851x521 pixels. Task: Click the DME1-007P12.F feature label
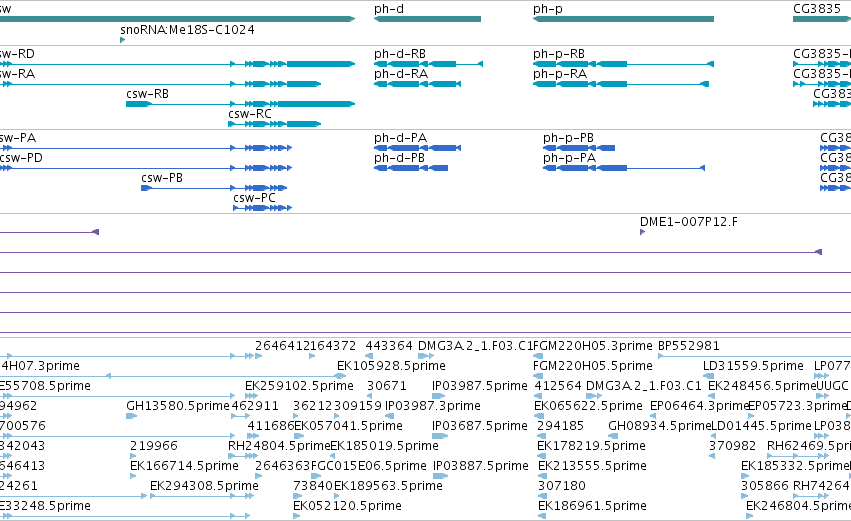(x=689, y=221)
